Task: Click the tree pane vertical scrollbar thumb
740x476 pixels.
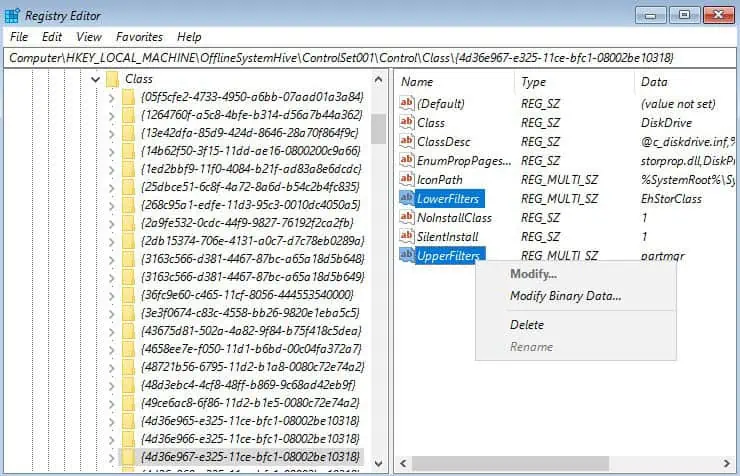Action: point(378,128)
